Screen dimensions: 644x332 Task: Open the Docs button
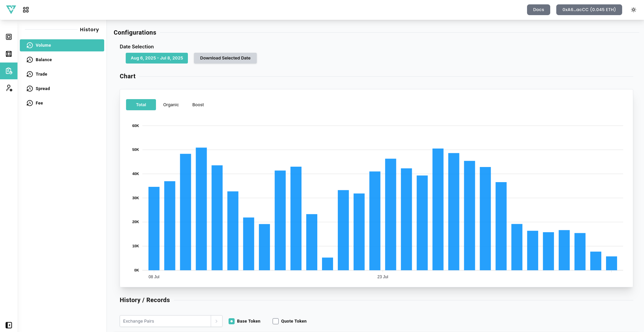[538, 10]
